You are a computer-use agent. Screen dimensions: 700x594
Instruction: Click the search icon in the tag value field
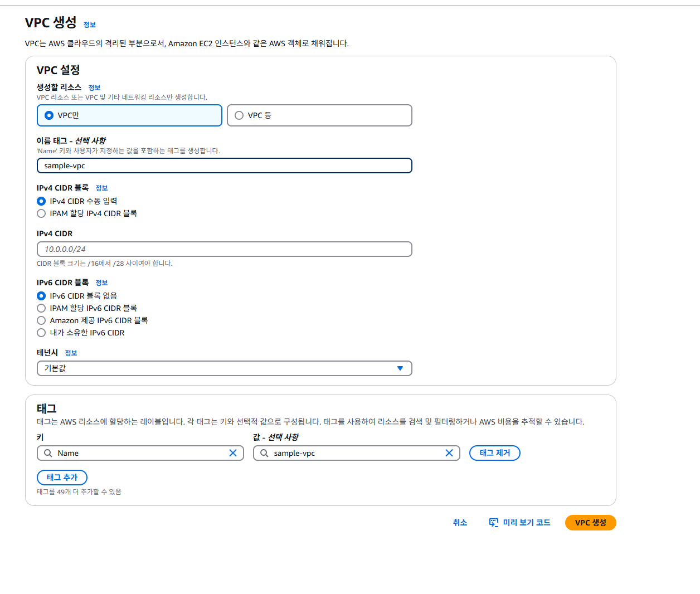(264, 453)
